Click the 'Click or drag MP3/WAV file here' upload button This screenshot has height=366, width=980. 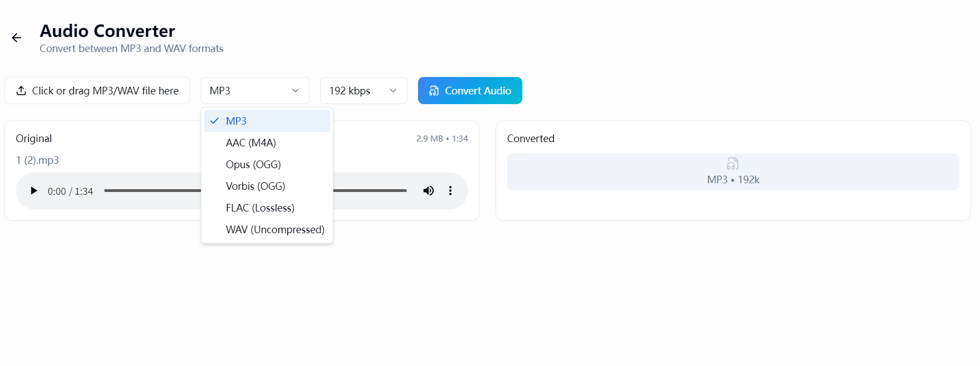point(97,91)
